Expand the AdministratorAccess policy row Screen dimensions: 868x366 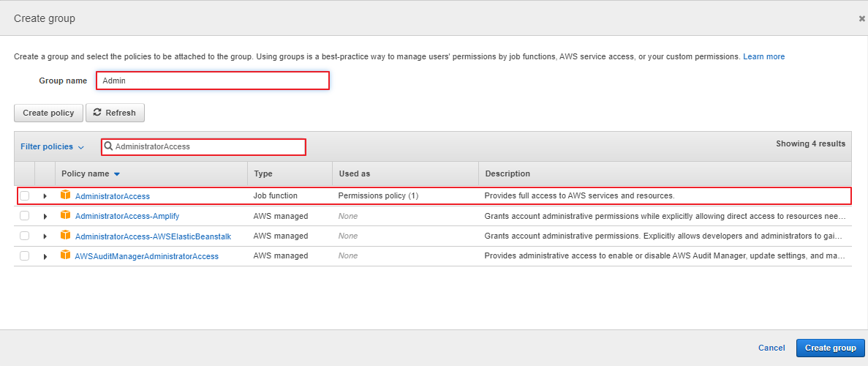[x=45, y=195]
